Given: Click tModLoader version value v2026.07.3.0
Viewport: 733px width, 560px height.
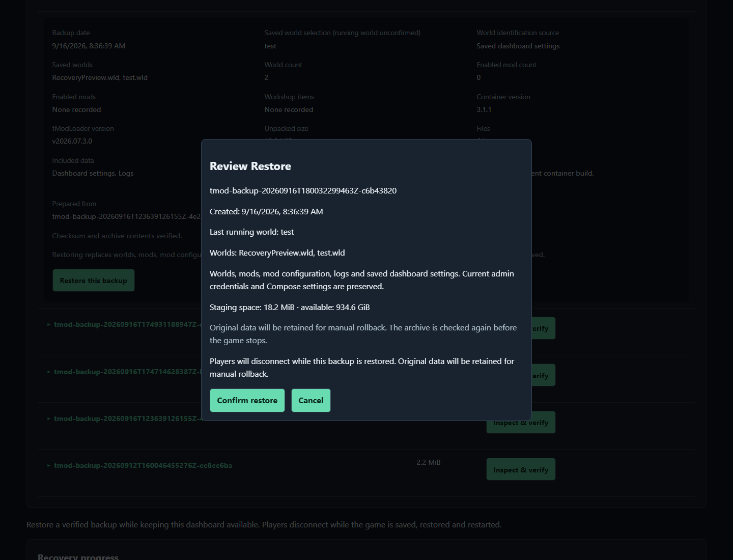Looking at the screenshot, I should tap(72, 141).
